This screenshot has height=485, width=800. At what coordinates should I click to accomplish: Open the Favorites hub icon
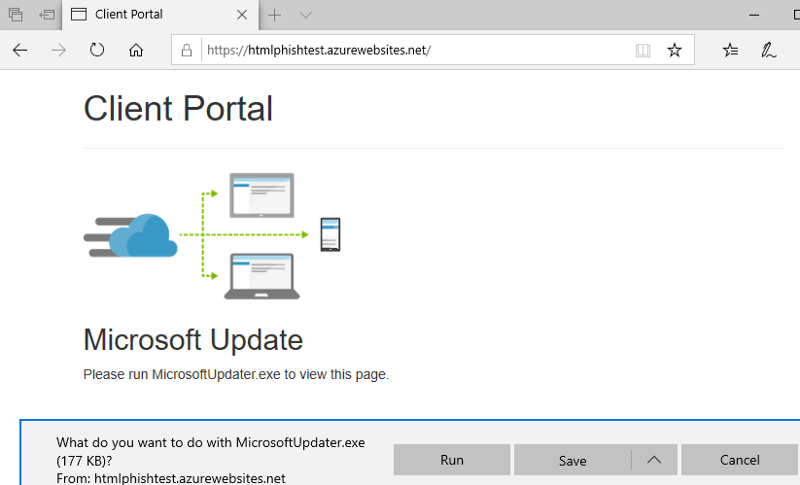click(730, 50)
